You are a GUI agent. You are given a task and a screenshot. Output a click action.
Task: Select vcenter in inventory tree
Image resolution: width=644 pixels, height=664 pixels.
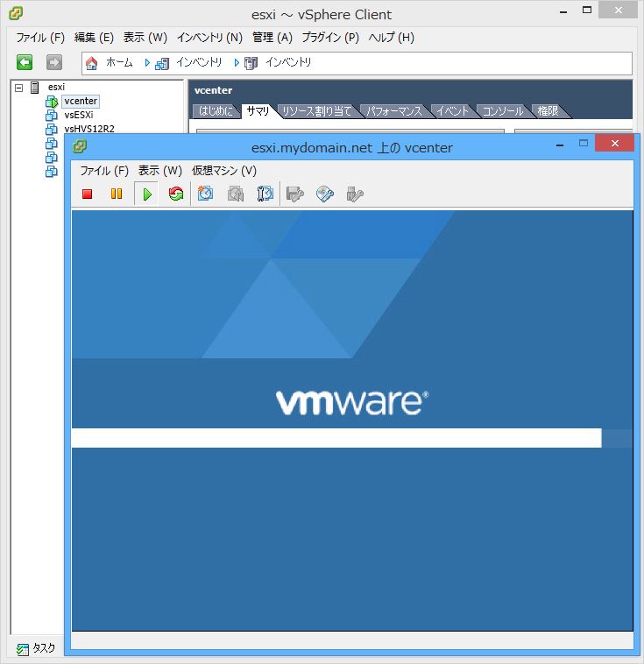coord(81,102)
